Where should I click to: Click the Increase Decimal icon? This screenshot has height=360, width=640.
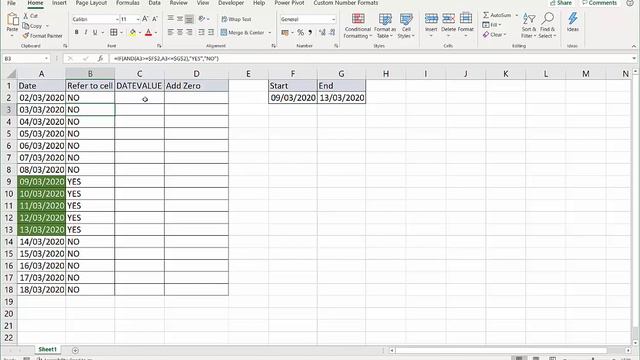pyautogui.click(x=322, y=32)
